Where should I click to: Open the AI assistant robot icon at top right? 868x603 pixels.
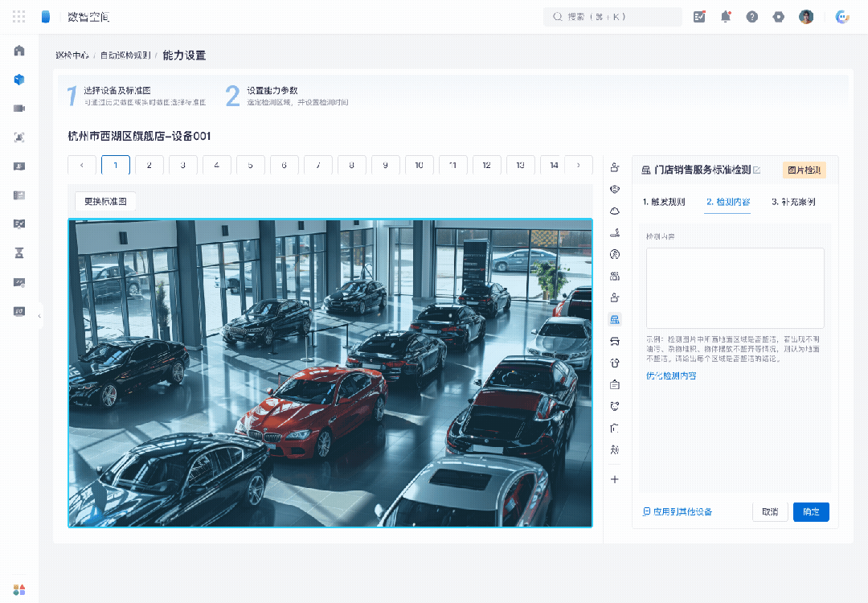(842, 17)
